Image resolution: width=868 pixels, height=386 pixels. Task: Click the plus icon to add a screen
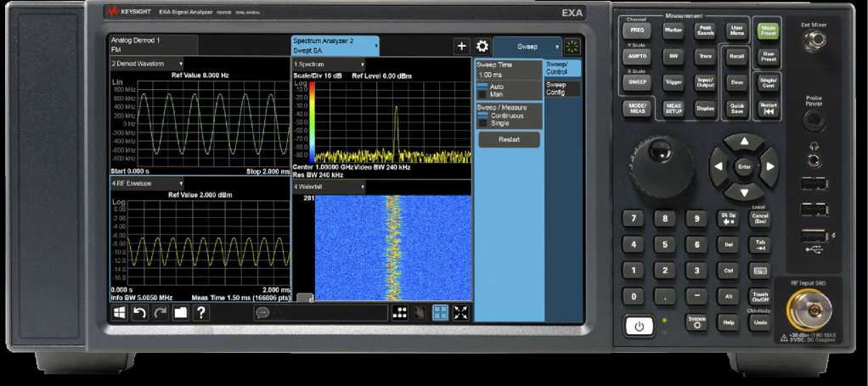click(461, 48)
